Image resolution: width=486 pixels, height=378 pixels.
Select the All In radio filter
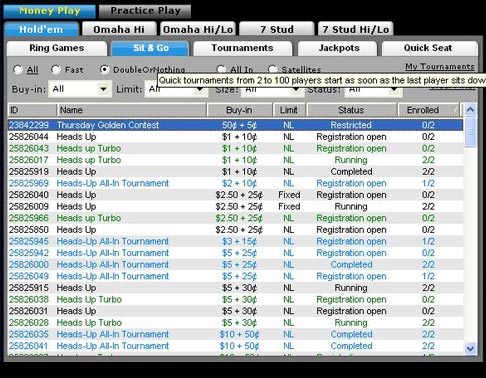[221, 70]
